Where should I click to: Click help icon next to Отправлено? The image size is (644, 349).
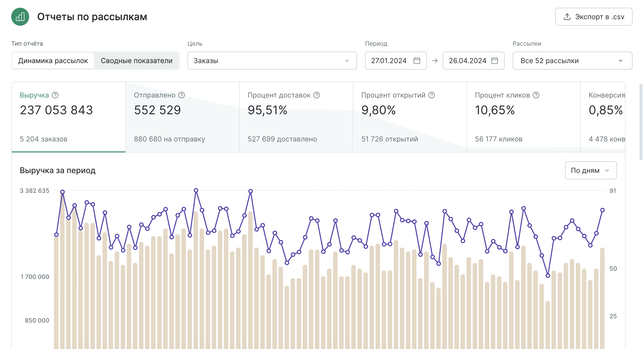[182, 95]
